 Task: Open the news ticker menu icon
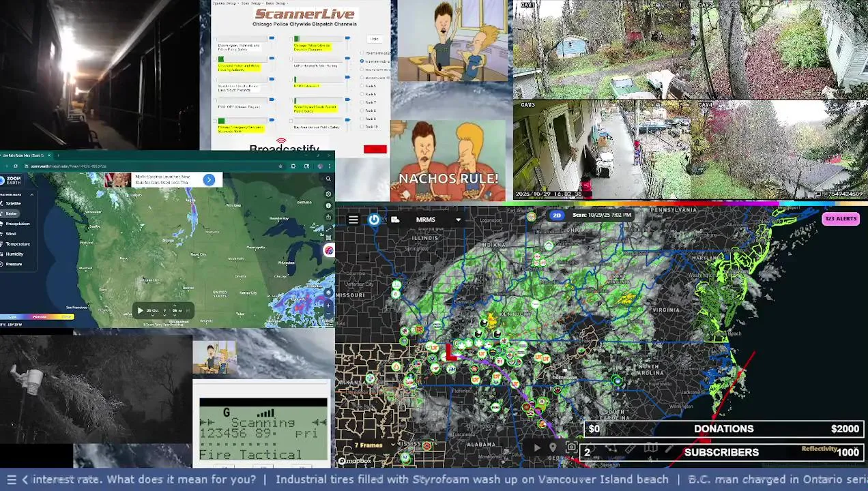click(x=11, y=479)
